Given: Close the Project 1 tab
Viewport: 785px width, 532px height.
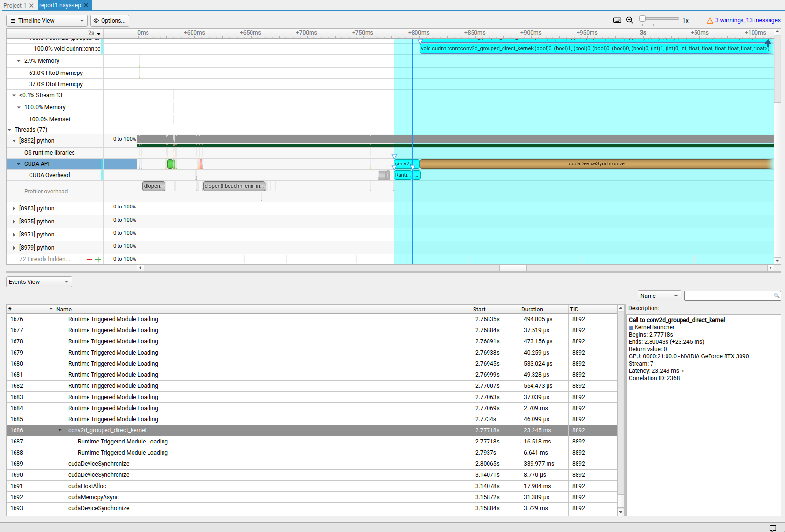Looking at the screenshot, I should pyautogui.click(x=31, y=5).
